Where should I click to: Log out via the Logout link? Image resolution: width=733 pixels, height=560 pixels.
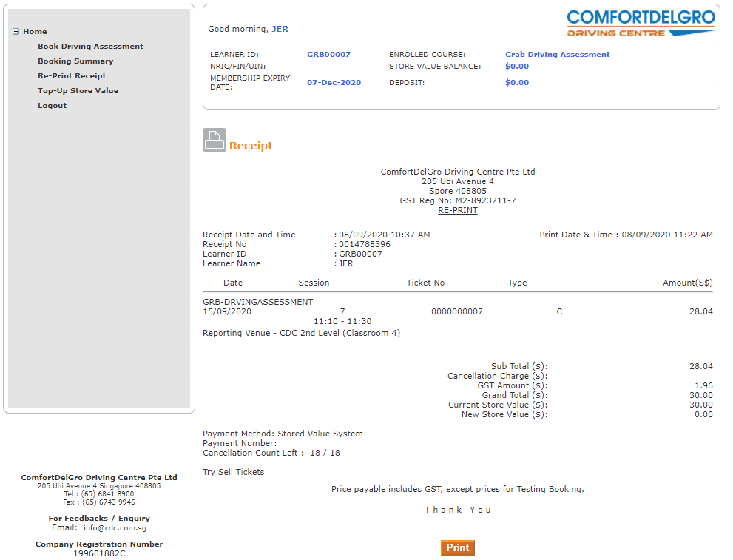pos(53,106)
